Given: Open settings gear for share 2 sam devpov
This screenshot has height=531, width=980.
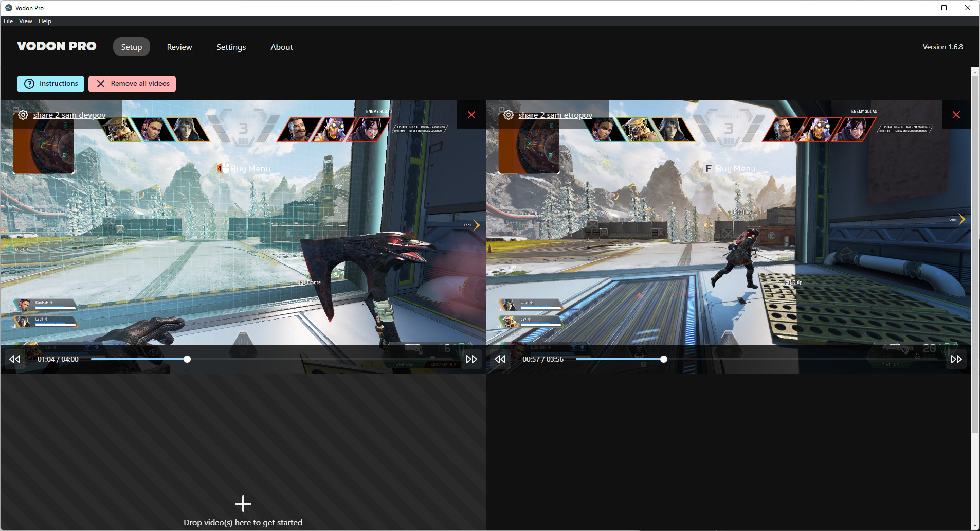Looking at the screenshot, I should click(23, 115).
